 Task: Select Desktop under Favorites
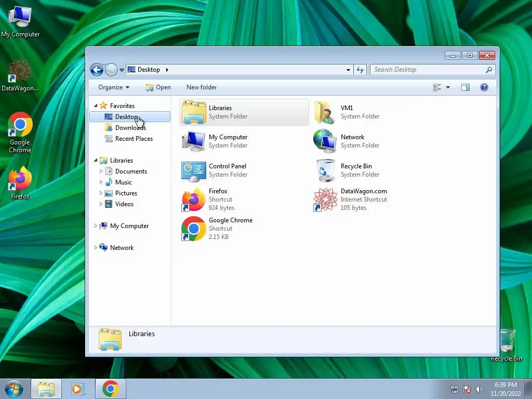129,117
